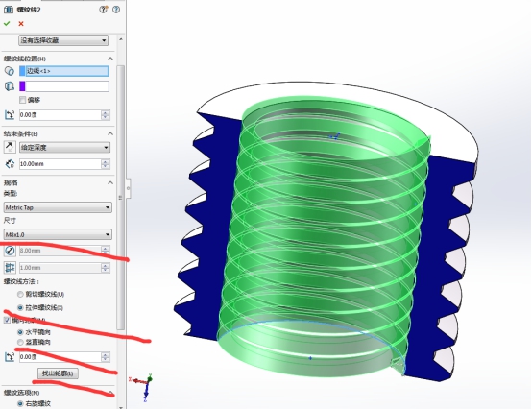The image size is (532, 409).
Task: Collapse the 规格 specification section
Action: 110,182
